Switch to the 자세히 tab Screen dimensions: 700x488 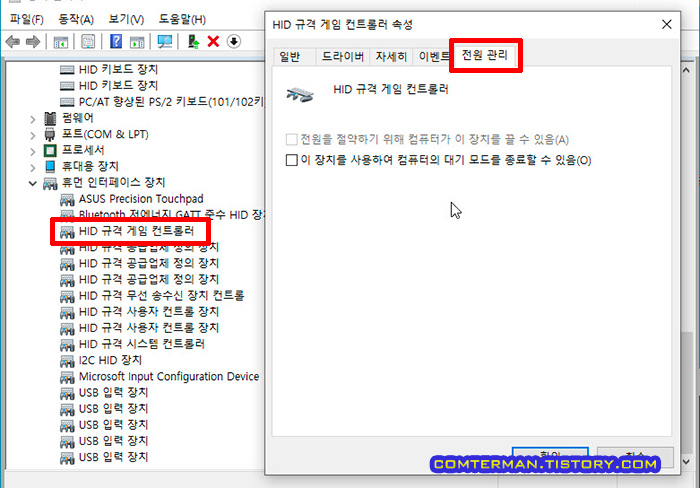click(391, 57)
